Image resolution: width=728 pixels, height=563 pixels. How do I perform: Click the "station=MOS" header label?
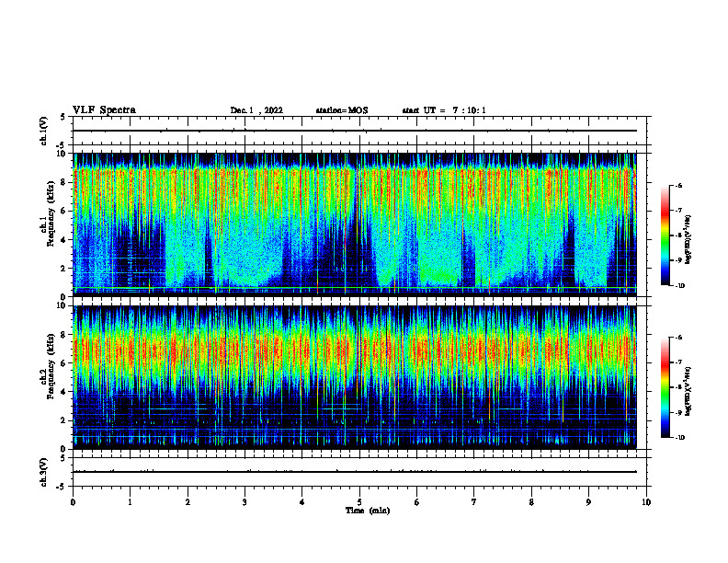point(342,110)
